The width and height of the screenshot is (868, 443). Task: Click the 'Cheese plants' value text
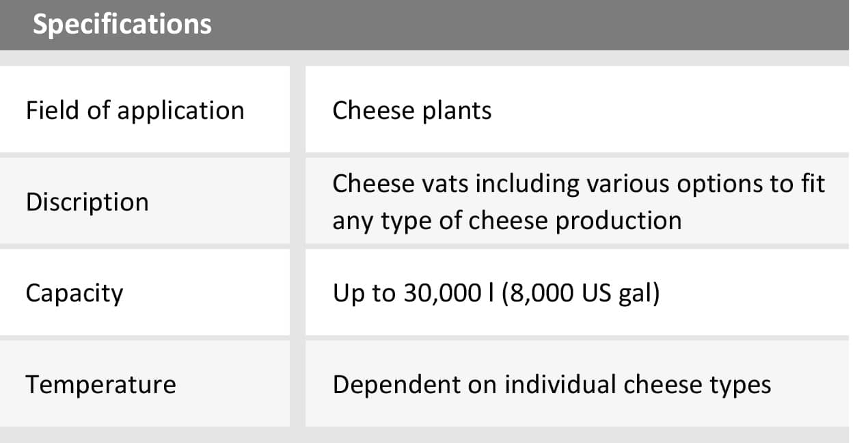coord(411,110)
